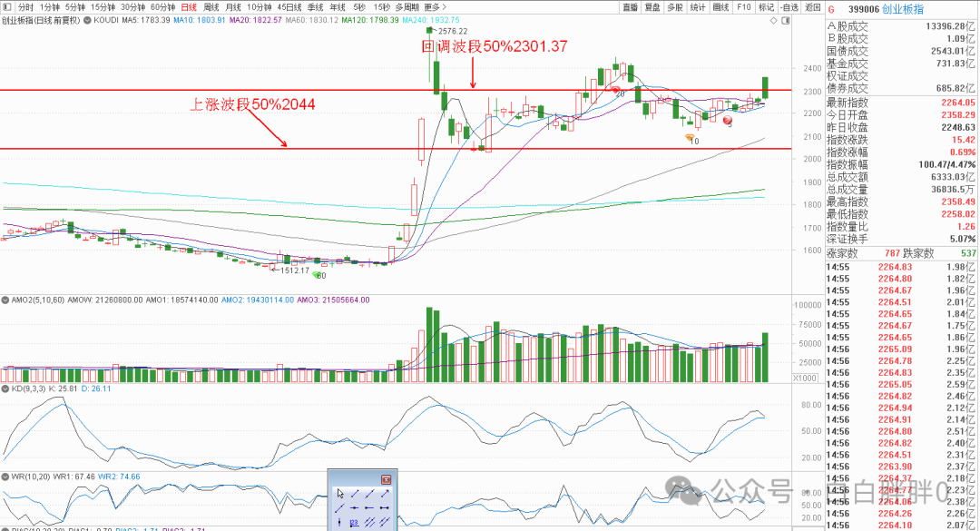Choose the line segment drawing tool
This screenshot has width=980, height=531.
(x=355, y=494)
